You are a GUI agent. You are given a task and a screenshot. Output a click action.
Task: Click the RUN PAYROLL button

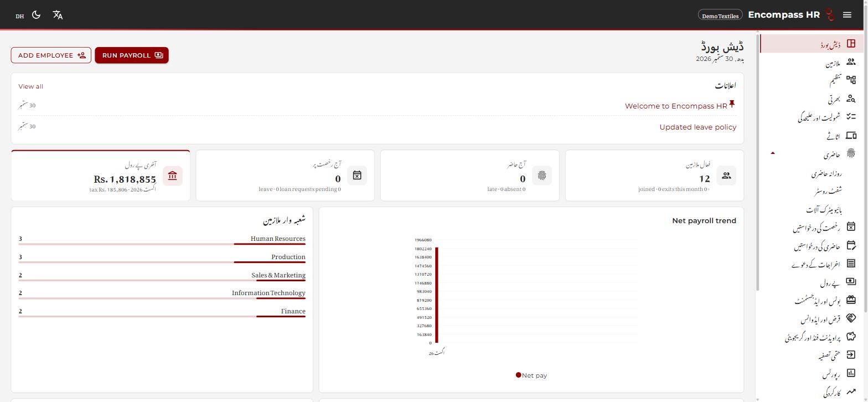132,55
